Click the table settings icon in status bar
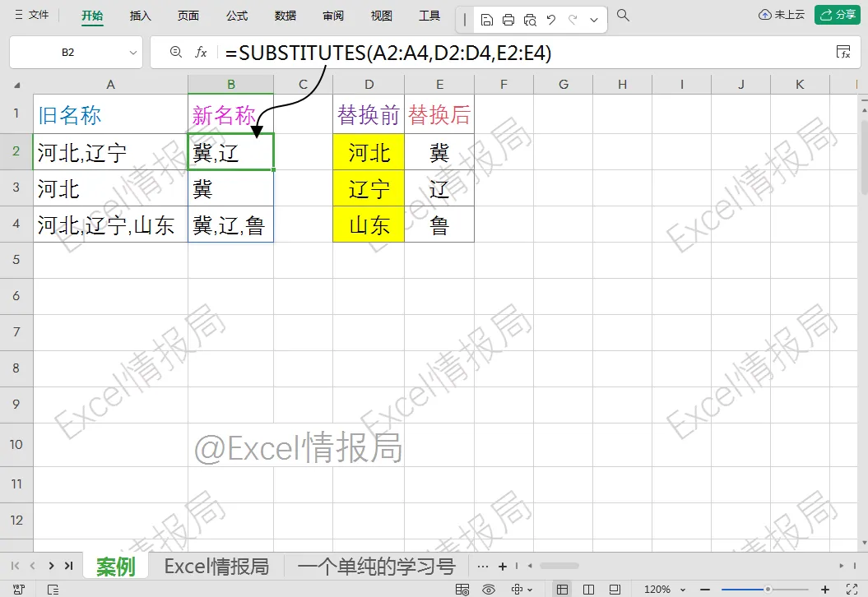The image size is (868, 597). click(462, 590)
